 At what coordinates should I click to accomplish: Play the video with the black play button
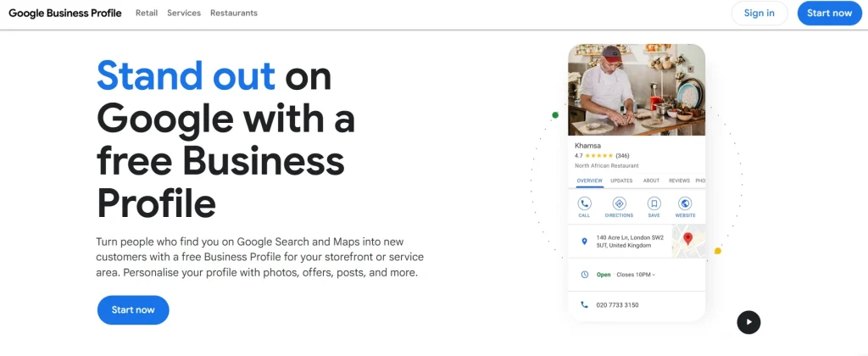[748, 322]
